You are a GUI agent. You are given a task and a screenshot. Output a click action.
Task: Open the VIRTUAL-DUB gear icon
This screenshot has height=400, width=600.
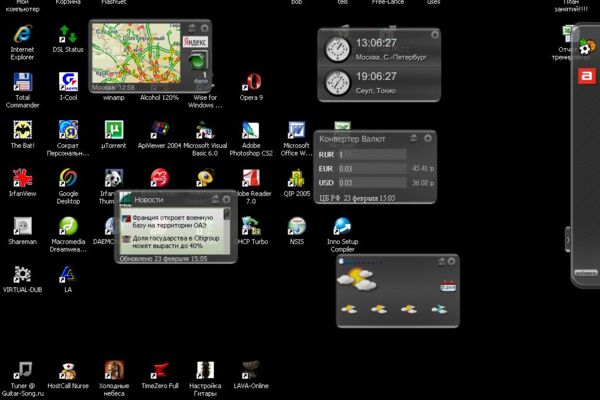click(23, 274)
